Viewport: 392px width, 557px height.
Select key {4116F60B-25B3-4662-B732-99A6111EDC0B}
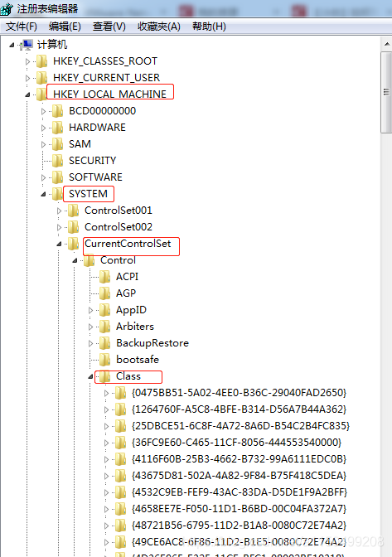[239, 459]
